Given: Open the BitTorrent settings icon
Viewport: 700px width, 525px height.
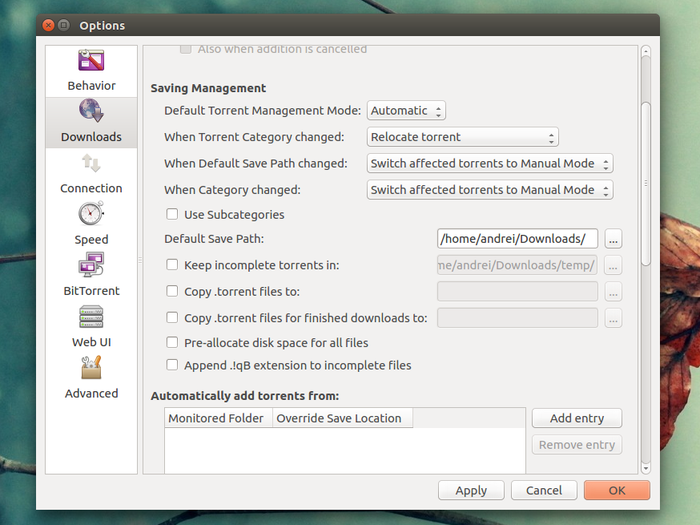Looking at the screenshot, I should pyautogui.click(x=91, y=266).
